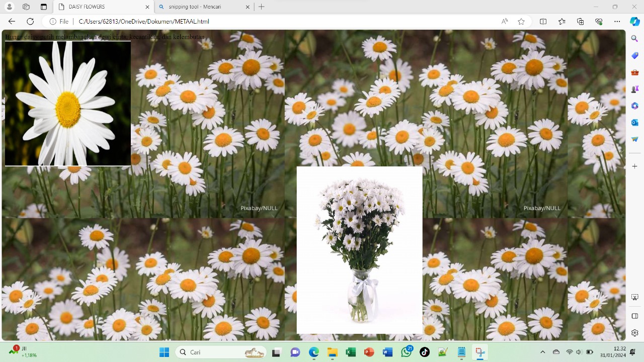644x362 pixels.
Task: Open the Windows Start menu
Action: (x=164, y=352)
